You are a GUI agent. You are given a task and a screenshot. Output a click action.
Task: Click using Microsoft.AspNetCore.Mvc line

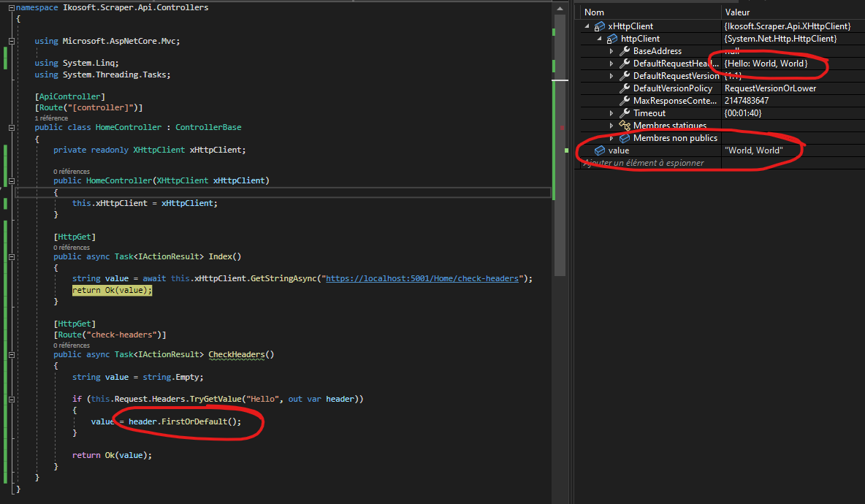click(x=107, y=41)
